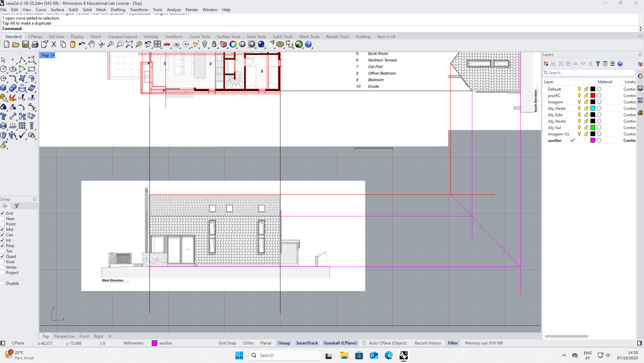644x363 pixels.
Task: Click the Save file icon in the toolbar
Action: pos(25,44)
